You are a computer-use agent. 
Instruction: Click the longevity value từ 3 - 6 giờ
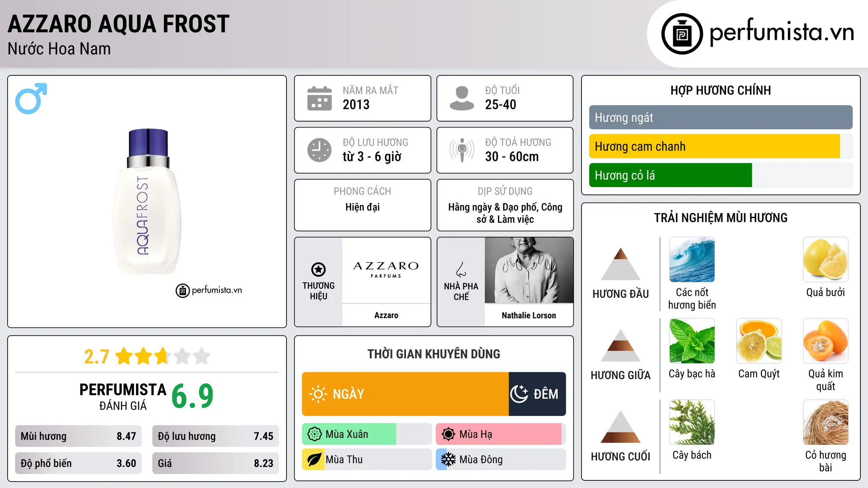pos(372,157)
